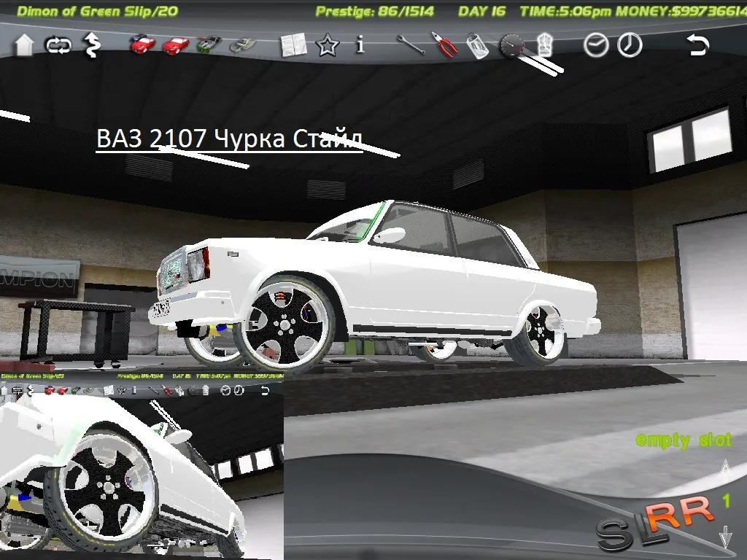Screen dimensions: 747x560
Task: Click the 'TIME:5:06pm' indicator
Action: coord(565,12)
